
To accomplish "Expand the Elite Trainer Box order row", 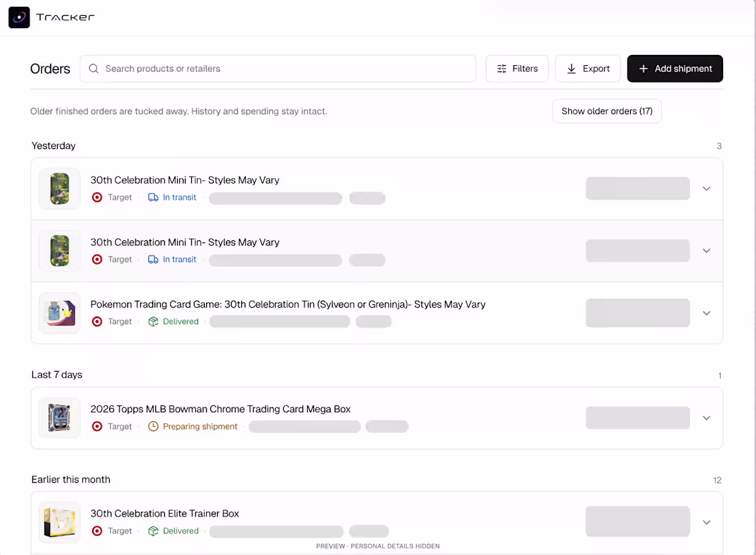I will click(707, 522).
